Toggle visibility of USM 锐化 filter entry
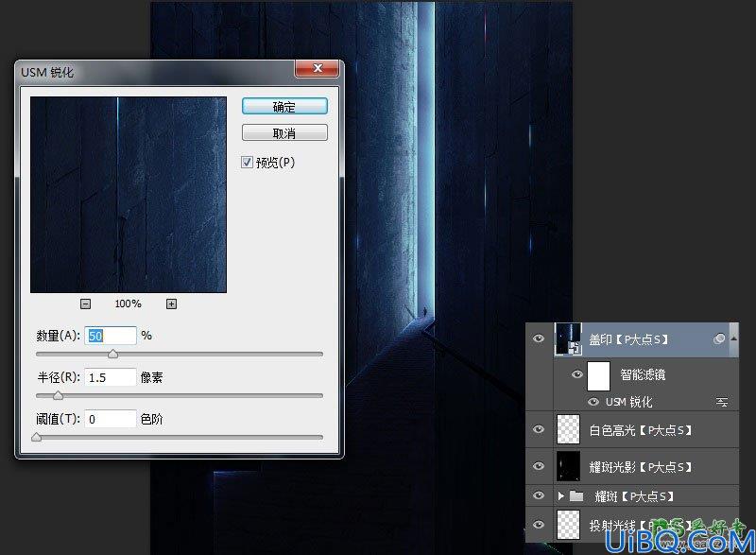Screen dimensions: 756x555 point(593,402)
